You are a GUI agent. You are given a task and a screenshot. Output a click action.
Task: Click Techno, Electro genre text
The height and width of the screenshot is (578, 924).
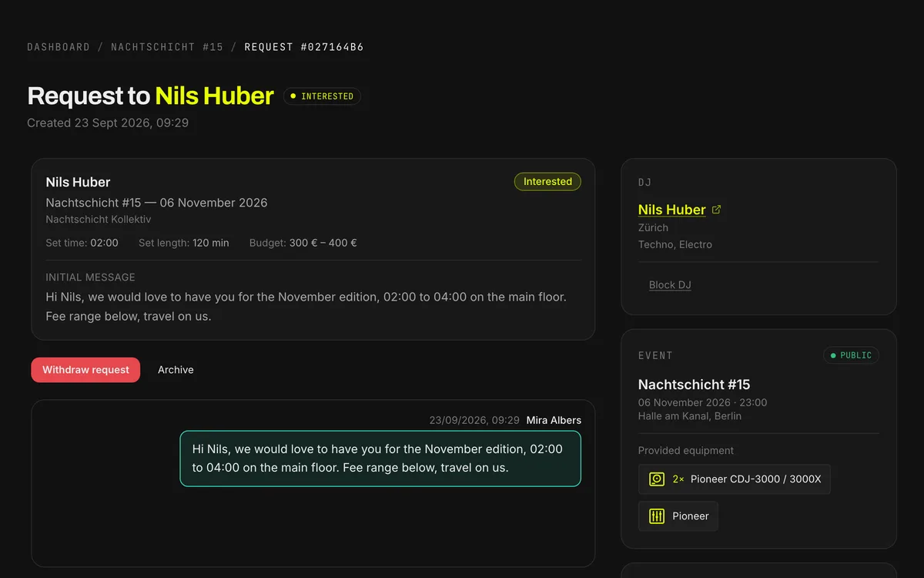pyautogui.click(x=675, y=244)
